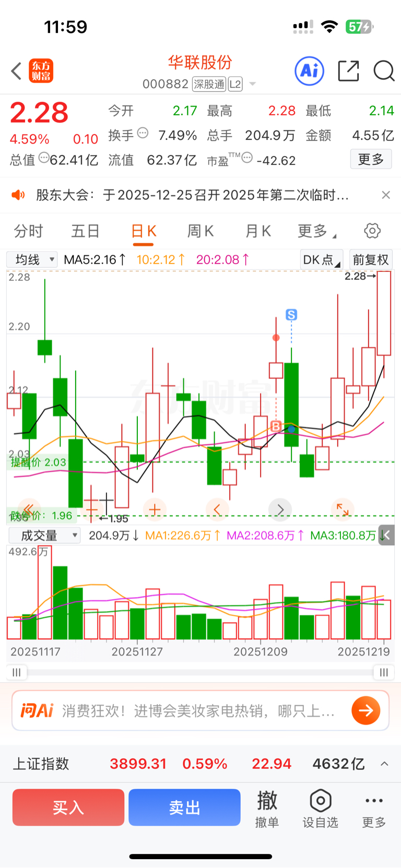Switch to the 五日 tab

pos(85,231)
